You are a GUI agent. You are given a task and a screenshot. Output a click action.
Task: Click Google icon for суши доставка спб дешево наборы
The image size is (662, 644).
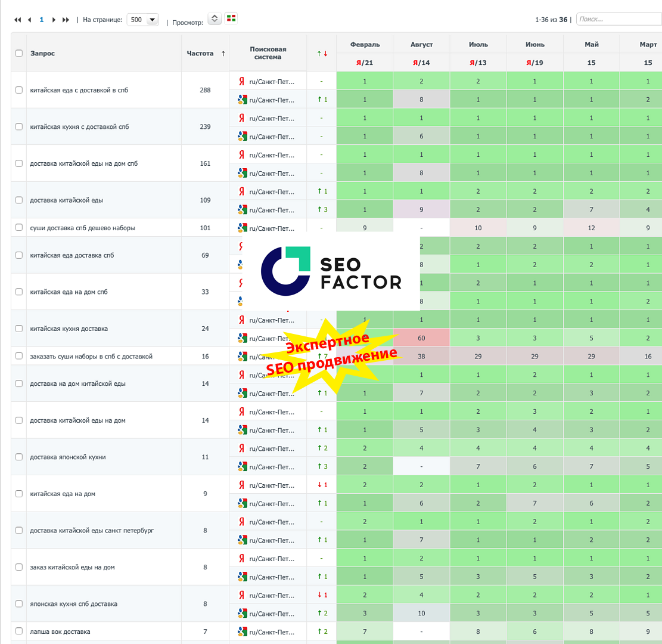tap(242, 228)
